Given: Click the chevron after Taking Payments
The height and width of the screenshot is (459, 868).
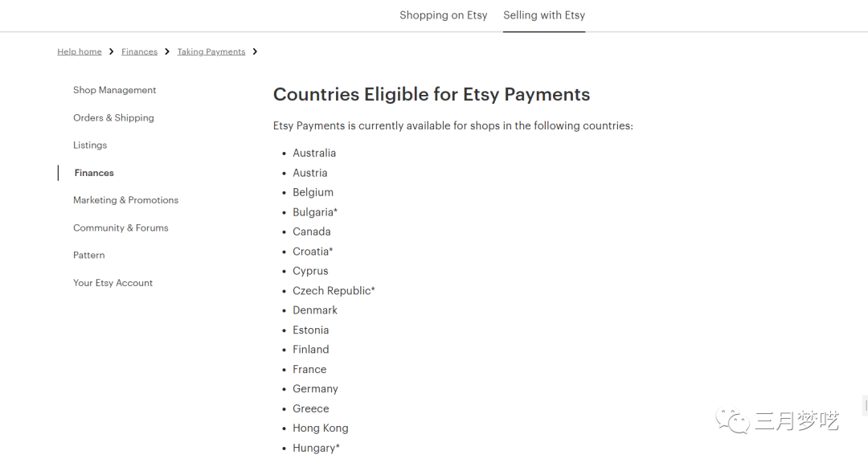Looking at the screenshot, I should 255,51.
